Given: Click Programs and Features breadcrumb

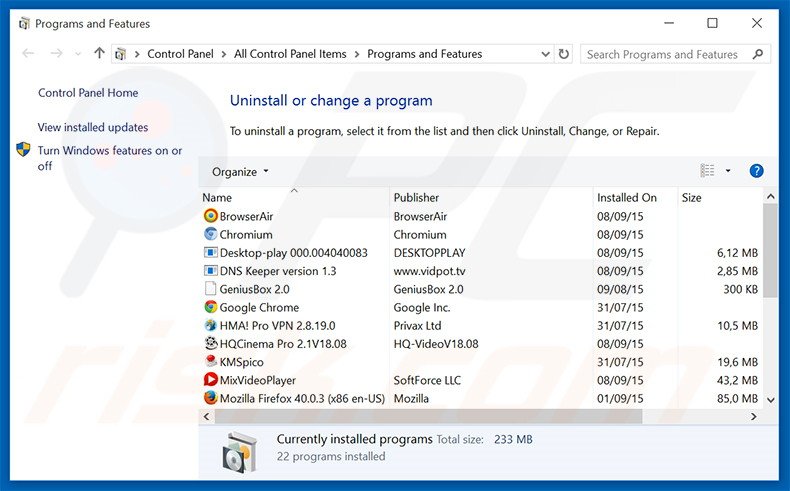Looking at the screenshot, I should tap(425, 54).
